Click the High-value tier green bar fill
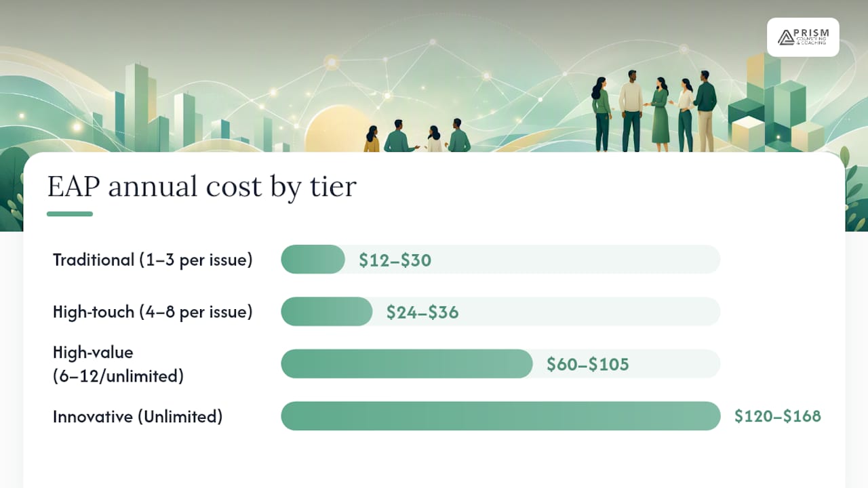This screenshot has width=868, height=488. tap(407, 364)
